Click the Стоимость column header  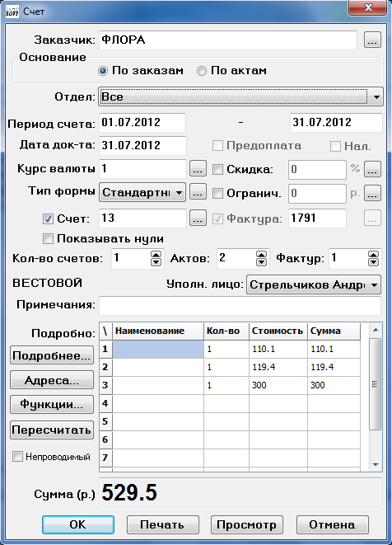(x=278, y=331)
